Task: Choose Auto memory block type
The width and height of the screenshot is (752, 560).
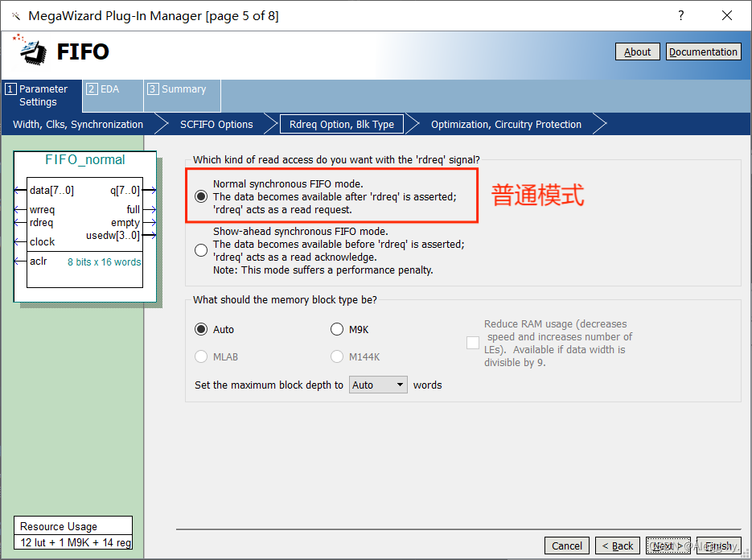Action: point(201,329)
